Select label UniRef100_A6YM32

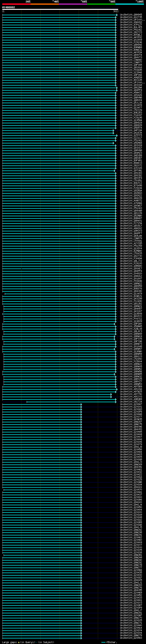(x=131, y=37)
